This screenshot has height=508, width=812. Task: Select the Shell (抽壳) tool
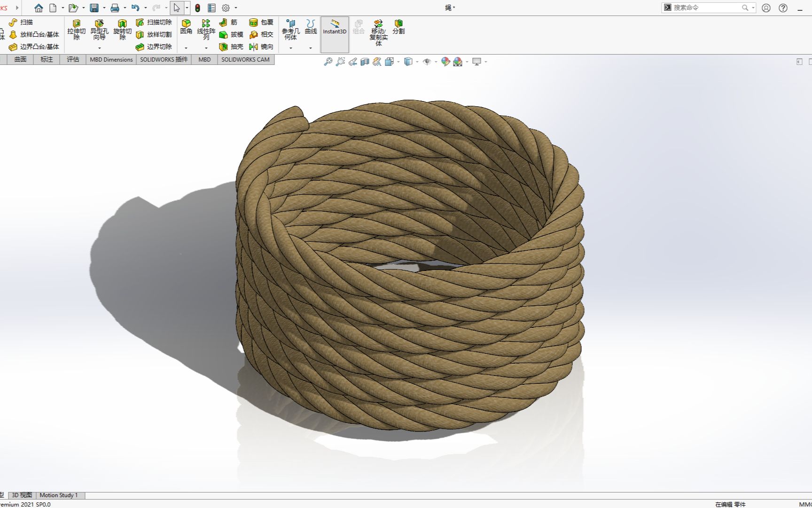230,47
